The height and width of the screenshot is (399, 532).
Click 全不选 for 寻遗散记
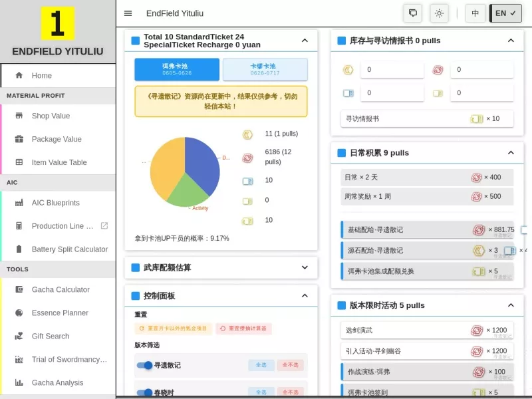(290, 365)
